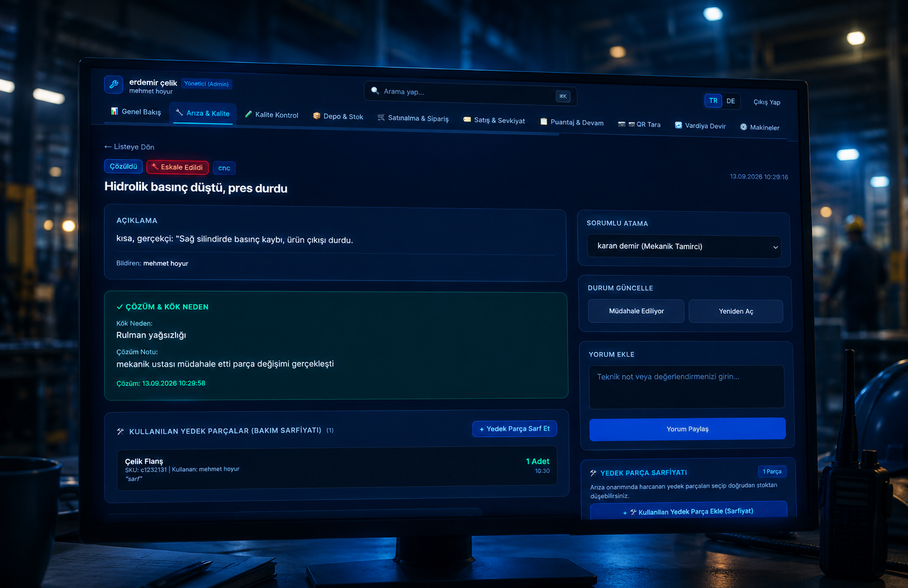Switch language to DE

(x=731, y=101)
